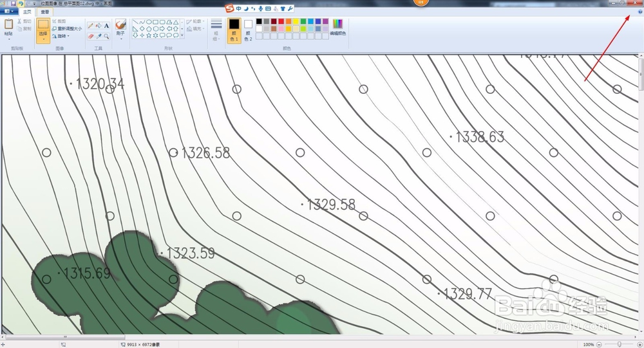Click the Redo arrow in quick access toolbar
The image size is (644, 348).
click(x=28, y=3)
